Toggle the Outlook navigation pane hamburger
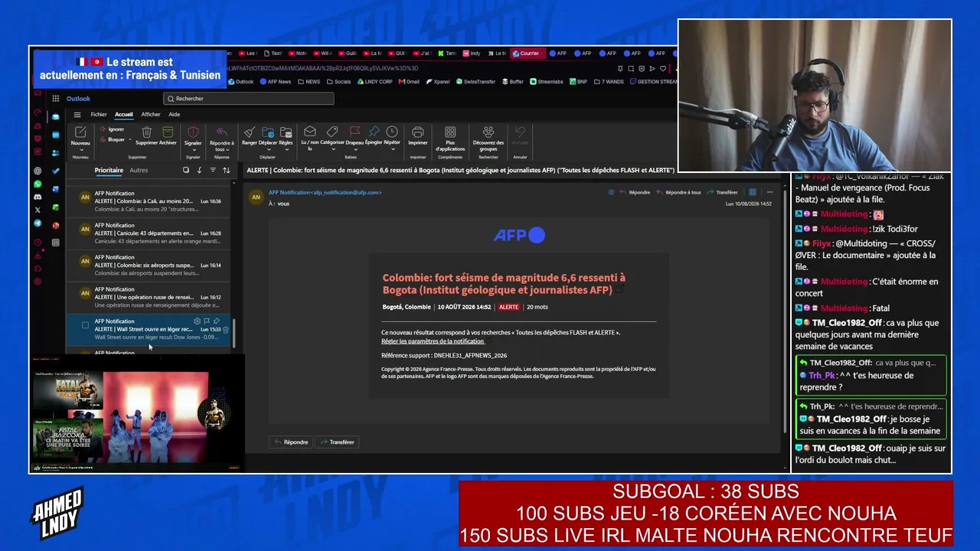Viewport: 980px width, 551px height. [77, 115]
